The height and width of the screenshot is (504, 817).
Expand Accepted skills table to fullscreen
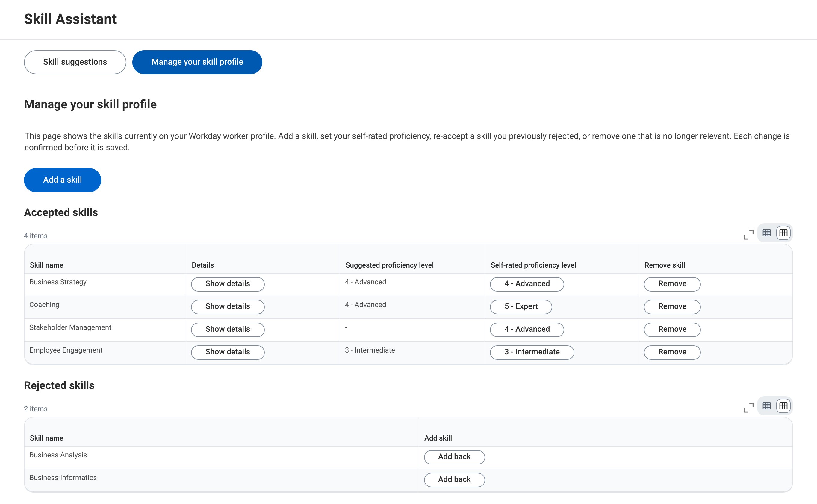(x=748, y=234)
